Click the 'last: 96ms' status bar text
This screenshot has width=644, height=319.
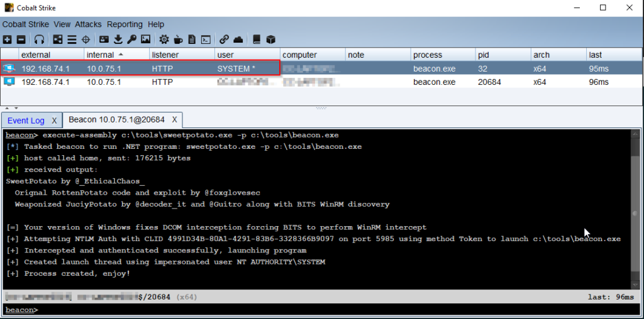pyautogui.click(x=611, y=297)
